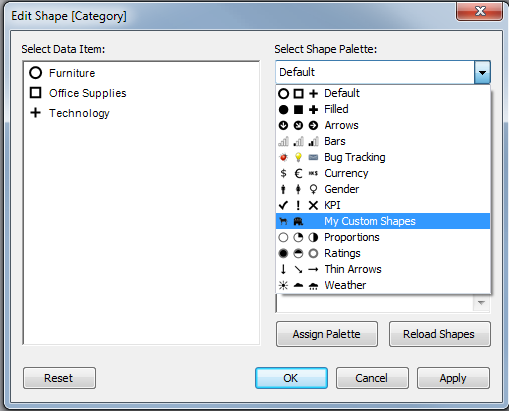Viewport: 509px width, 411px height.
Task: Expand the partially hidden lower dropdown arrow
Action: coord(481,303)
